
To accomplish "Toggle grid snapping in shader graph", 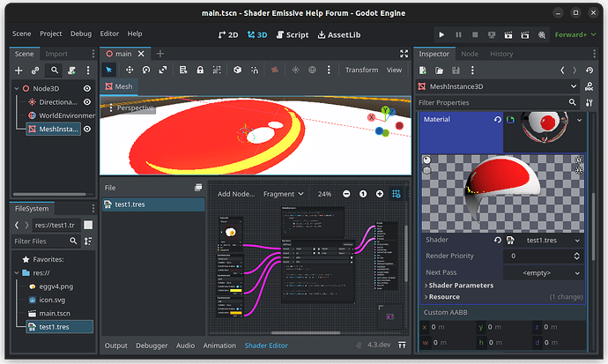I will pyautogui.click(x=397, y=194).
